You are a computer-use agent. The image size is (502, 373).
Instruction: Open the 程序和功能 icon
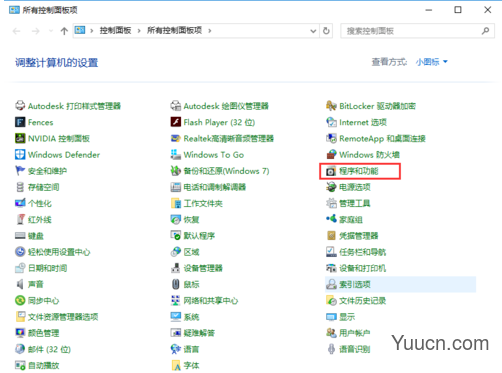tap(331, 171)
